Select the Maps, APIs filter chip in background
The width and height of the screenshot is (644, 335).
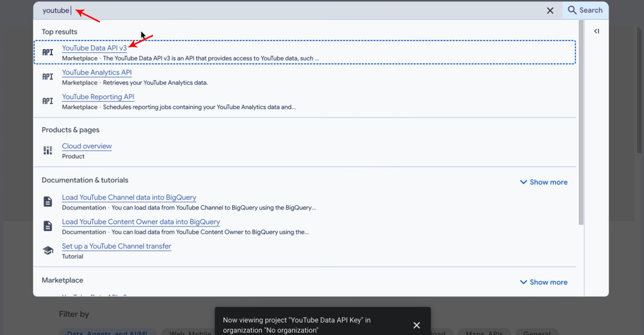pyautogui.click(x=484, y=332)
